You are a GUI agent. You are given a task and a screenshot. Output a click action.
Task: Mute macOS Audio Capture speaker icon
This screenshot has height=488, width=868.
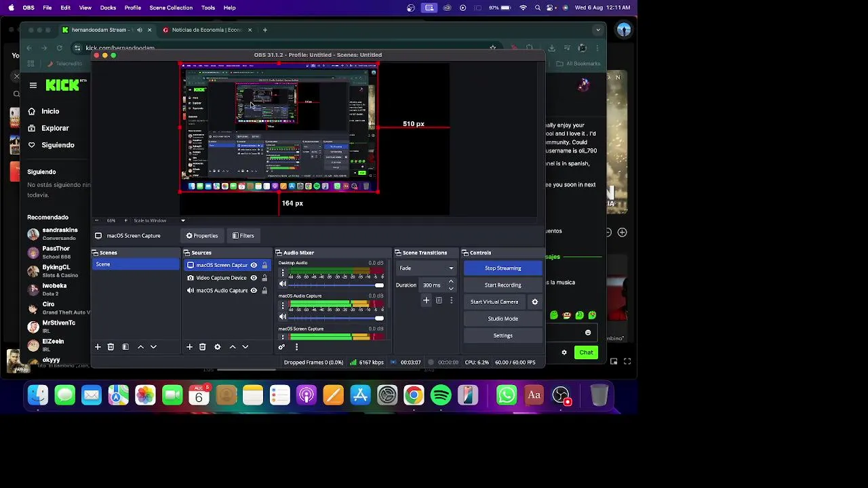point(283,317)
